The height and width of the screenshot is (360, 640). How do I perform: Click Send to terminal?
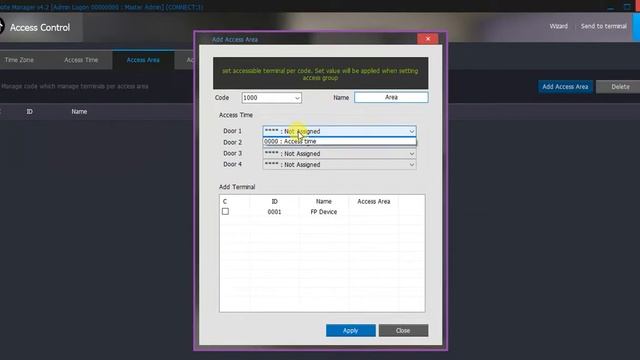[604, 26]
